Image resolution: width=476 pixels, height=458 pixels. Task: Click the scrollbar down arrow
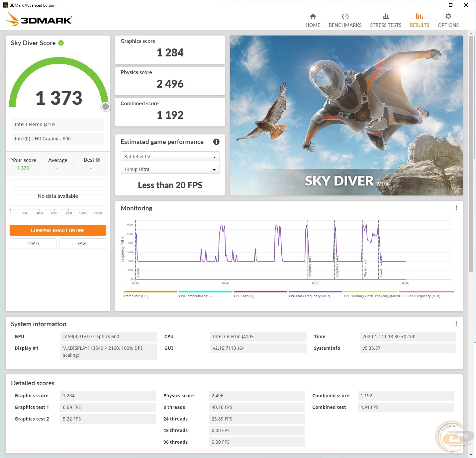click(x=471, y=455)
